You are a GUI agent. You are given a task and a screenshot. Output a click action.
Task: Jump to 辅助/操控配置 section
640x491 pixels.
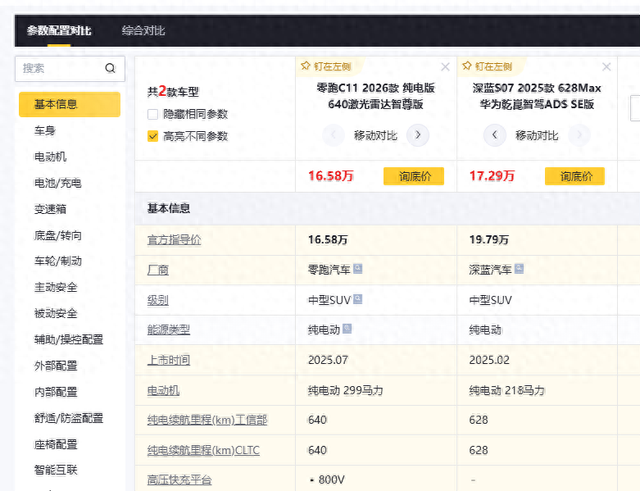click(69, 340)
